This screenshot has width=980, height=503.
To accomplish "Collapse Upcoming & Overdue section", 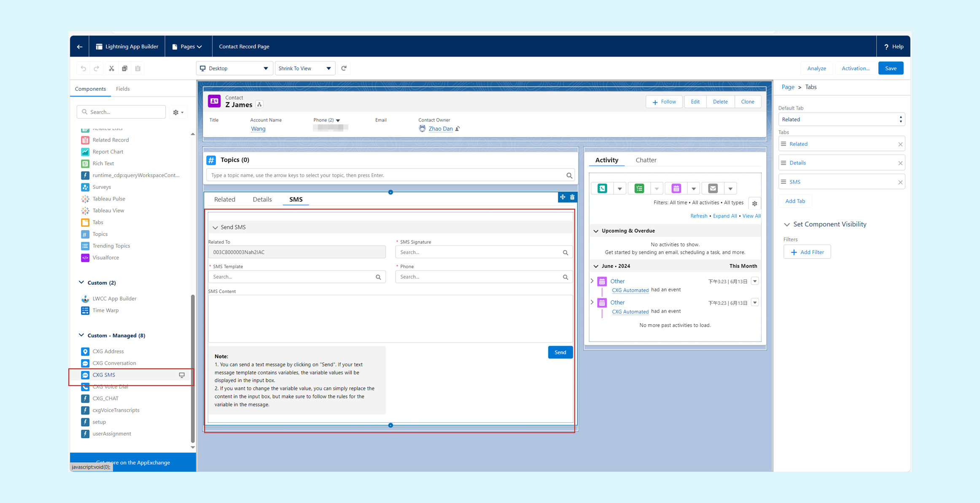I will click(596, 231).
